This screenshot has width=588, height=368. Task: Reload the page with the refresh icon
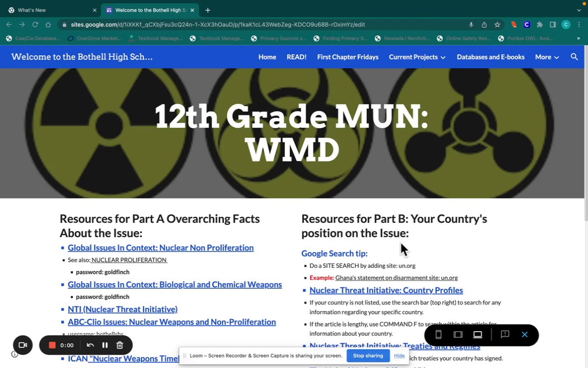pyautogui.click(x=35, y=25)
